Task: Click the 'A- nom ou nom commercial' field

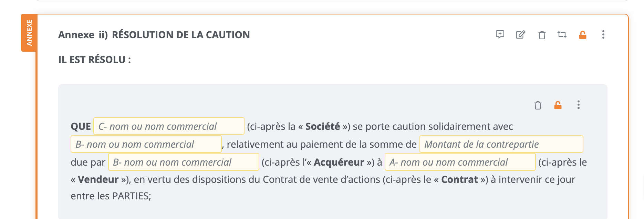Action: pyautogui.click(x=460, y=162)
